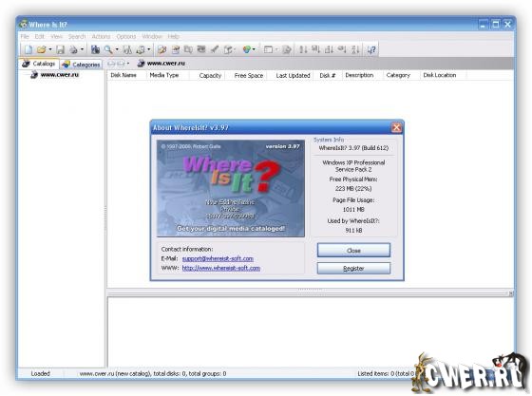Open dropdown arrow beside view layout icon
Viewport: 532px width, 396px height.
[x=276, y=49]
